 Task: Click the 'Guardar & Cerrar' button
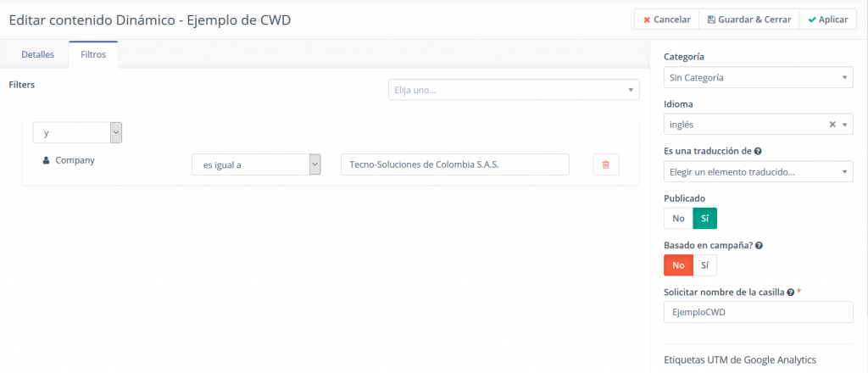pyautogui.click(x=748, y=19)
